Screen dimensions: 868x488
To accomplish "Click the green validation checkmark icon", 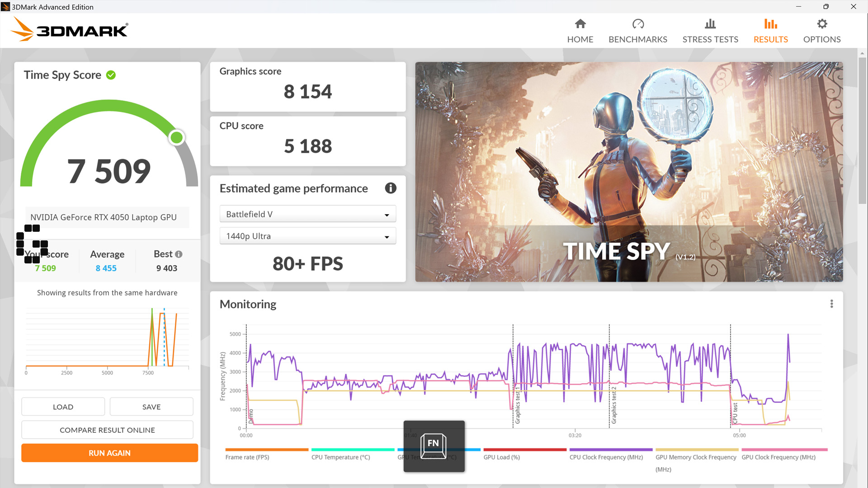I will (111, 75).
